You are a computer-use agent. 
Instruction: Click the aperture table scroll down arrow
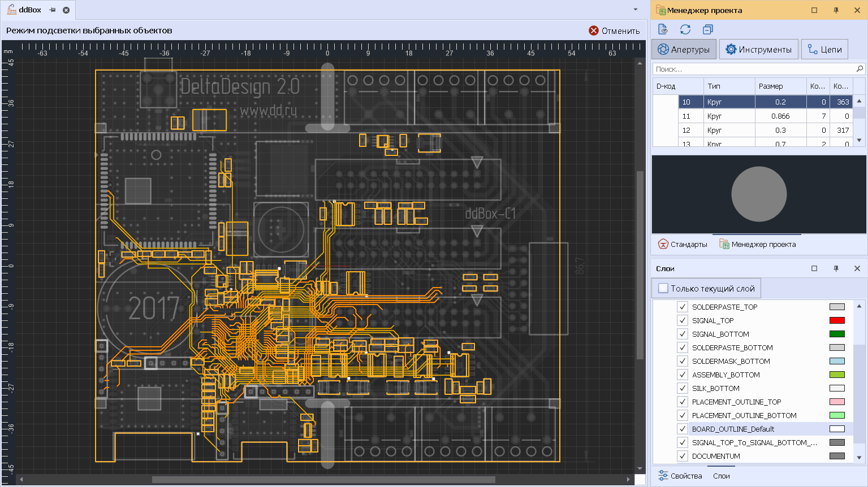(860, 140)
